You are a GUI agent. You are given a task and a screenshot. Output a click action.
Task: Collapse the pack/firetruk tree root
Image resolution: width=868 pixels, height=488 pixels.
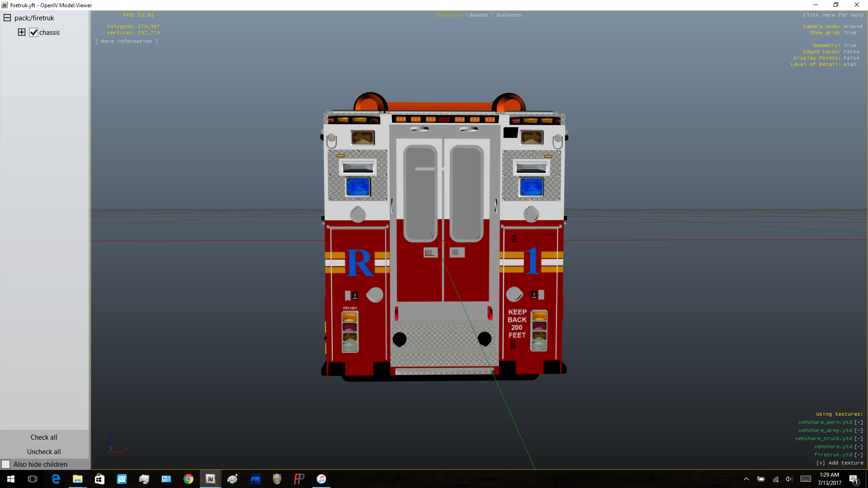pyautogui.click(x=7, y=18)
